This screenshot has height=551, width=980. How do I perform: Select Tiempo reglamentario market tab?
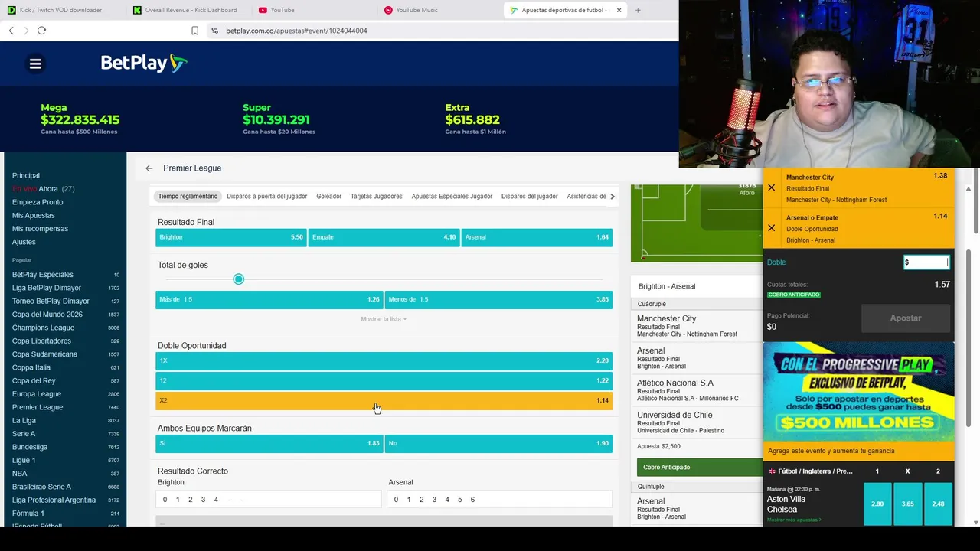[188, 197]
